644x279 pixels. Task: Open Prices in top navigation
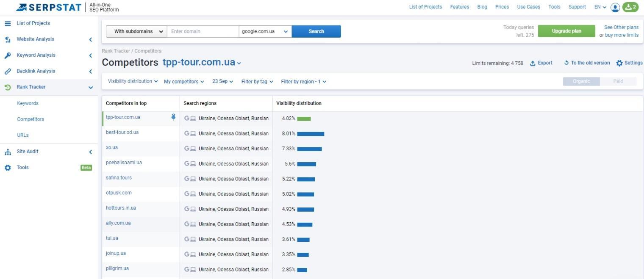coord(502,7)
